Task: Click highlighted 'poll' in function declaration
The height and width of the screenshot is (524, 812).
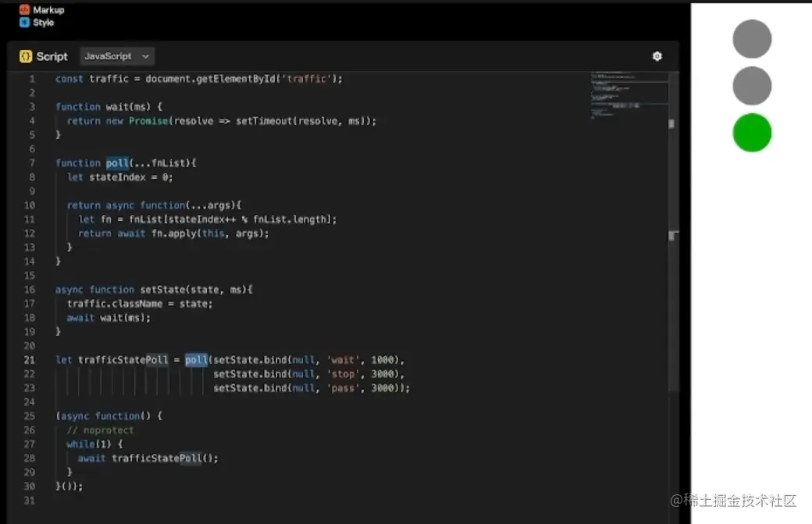Action: (117, 162)
